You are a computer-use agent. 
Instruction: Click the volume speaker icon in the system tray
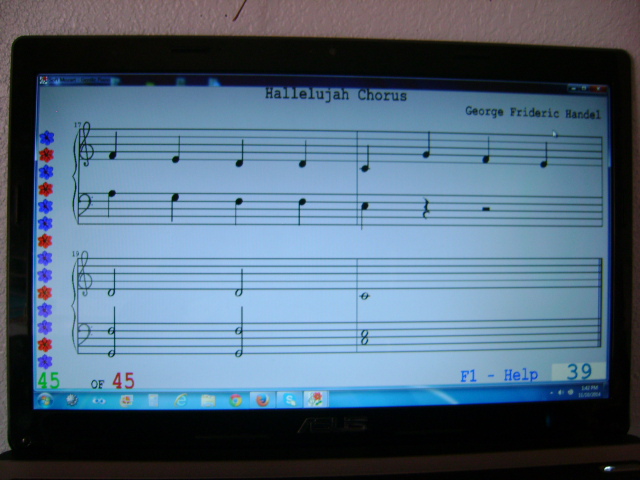point(561,392)
